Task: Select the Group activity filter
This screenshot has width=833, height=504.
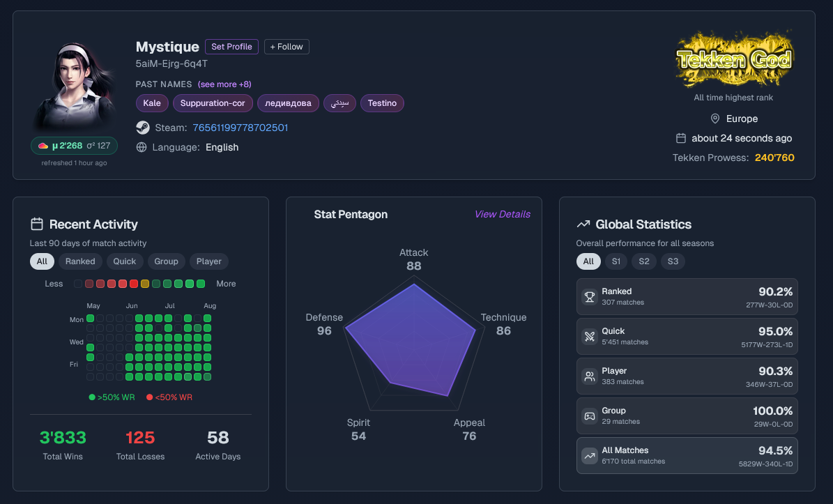Action: 167,261
